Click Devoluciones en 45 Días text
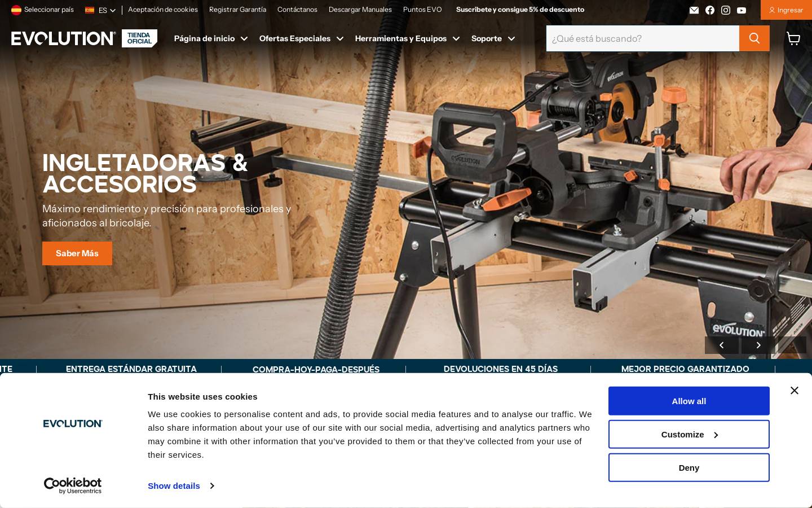The height and width of the screenshot is (508, 812). (x=501, y=369)
